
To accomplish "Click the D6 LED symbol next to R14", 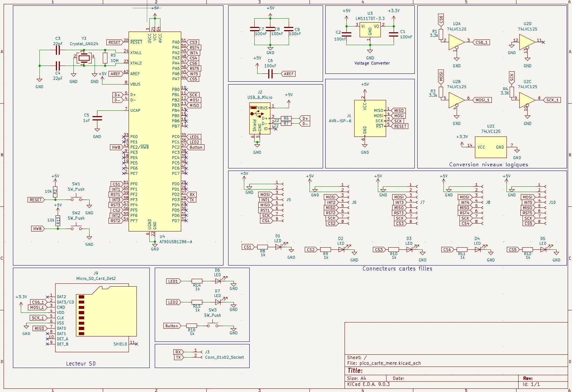I will pyautogui.click(x=218, y=281).
